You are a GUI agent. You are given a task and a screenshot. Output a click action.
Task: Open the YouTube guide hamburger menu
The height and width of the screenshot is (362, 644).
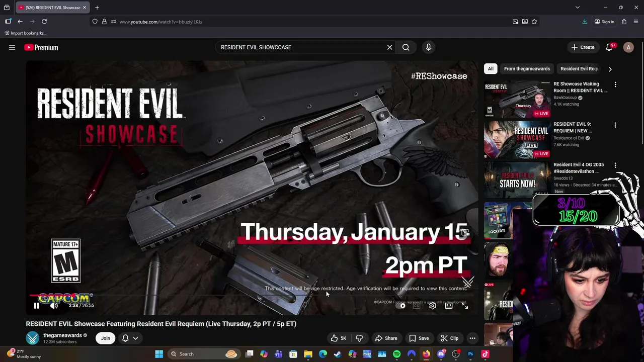[12, 47]
